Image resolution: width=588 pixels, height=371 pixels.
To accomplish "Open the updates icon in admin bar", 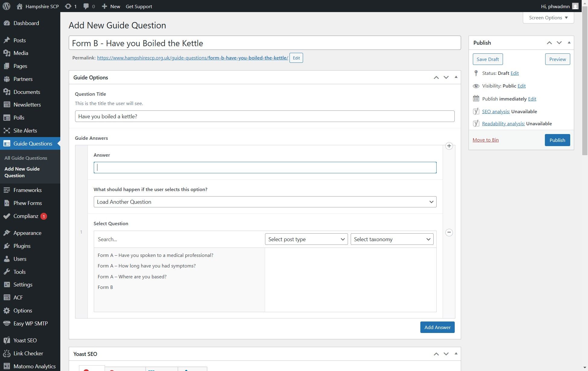I will [x=68, y=6].
